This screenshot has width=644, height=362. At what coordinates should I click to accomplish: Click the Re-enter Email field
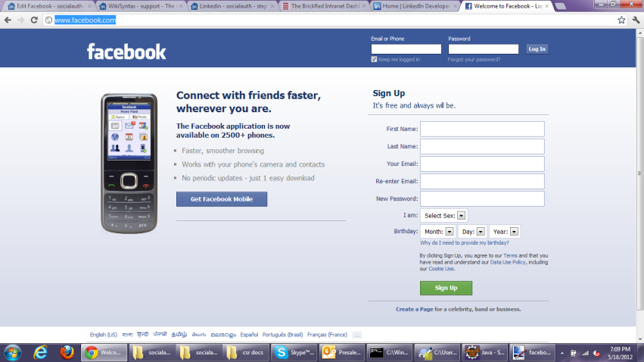482,181
